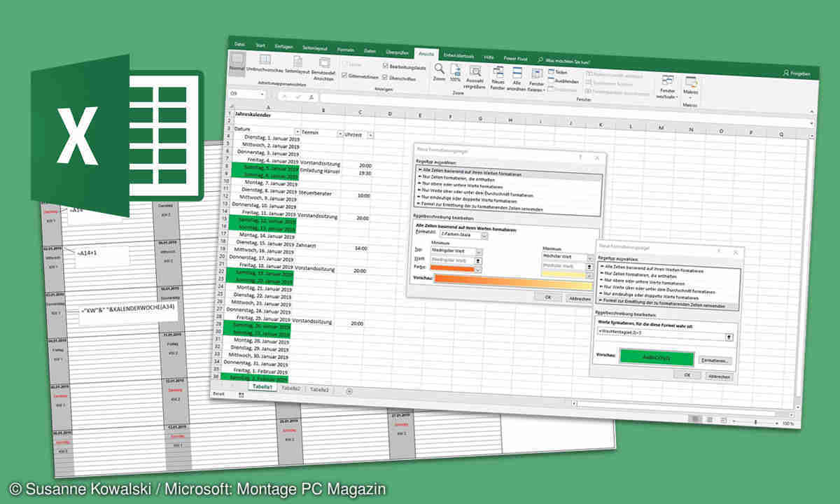Open the Makros icon
Viewport: 840px width, 504px height.
tap(691, 83)
